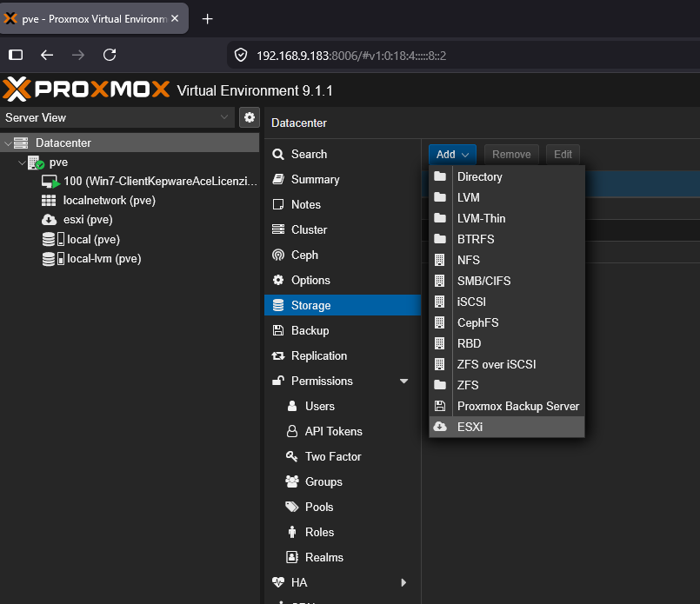Open Realms under Permissions
This screenshot has width=700, height=604.
tap(343, 558)
